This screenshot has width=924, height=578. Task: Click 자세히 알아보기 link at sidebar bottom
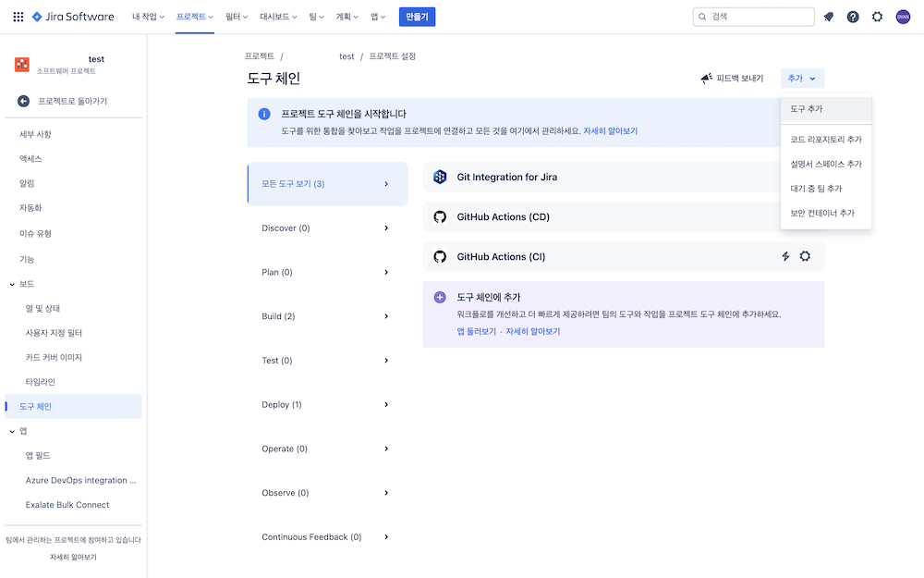[x=73, y=557]
